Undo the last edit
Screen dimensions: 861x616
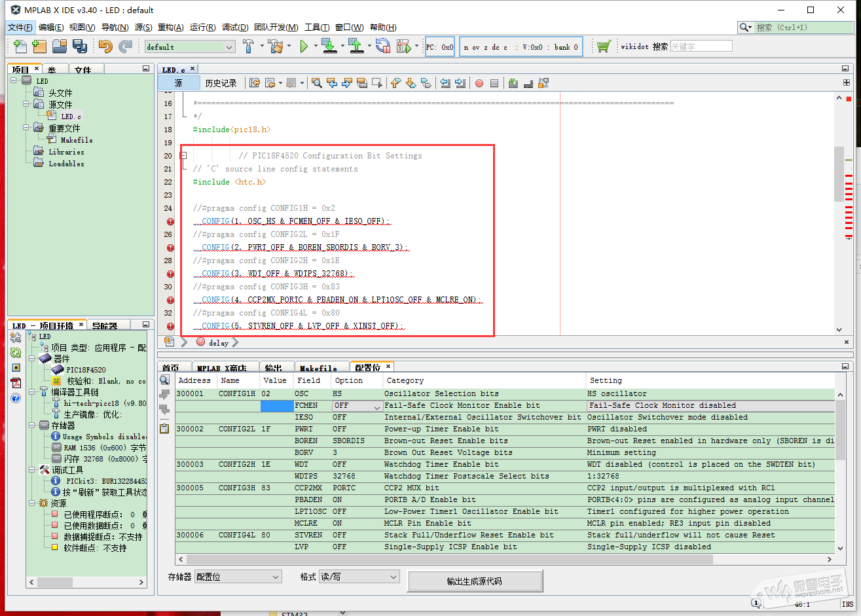pyautogui.click(x=105, y=46)
